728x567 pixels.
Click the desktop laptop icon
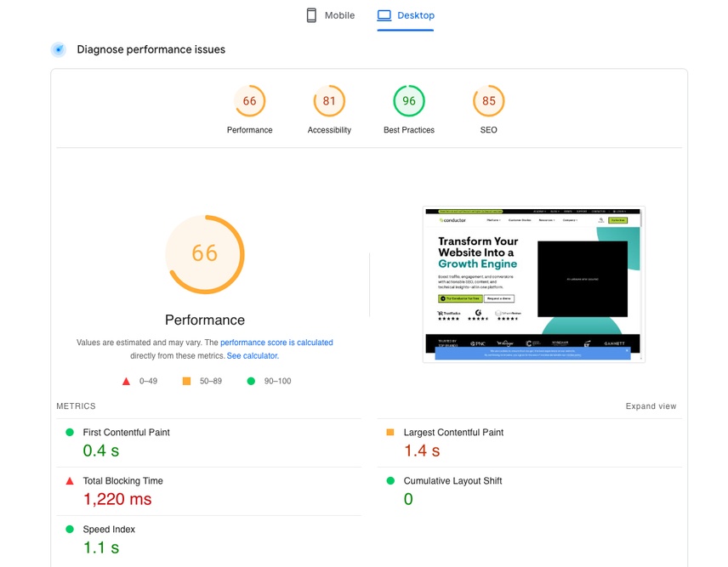pos(384,15)
